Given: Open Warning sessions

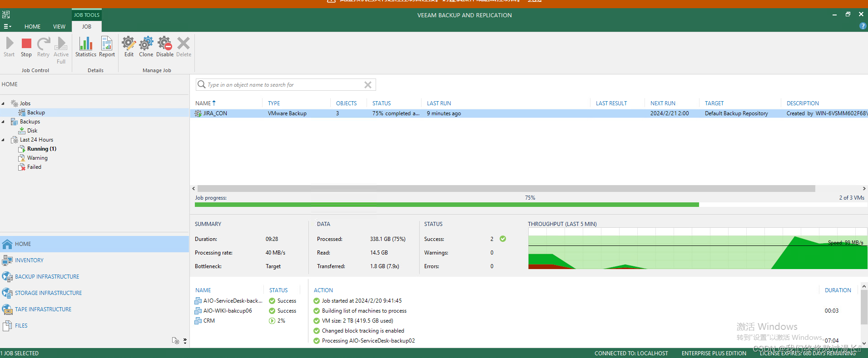Looking at the screenshot, I should click(x=37, y=158).
